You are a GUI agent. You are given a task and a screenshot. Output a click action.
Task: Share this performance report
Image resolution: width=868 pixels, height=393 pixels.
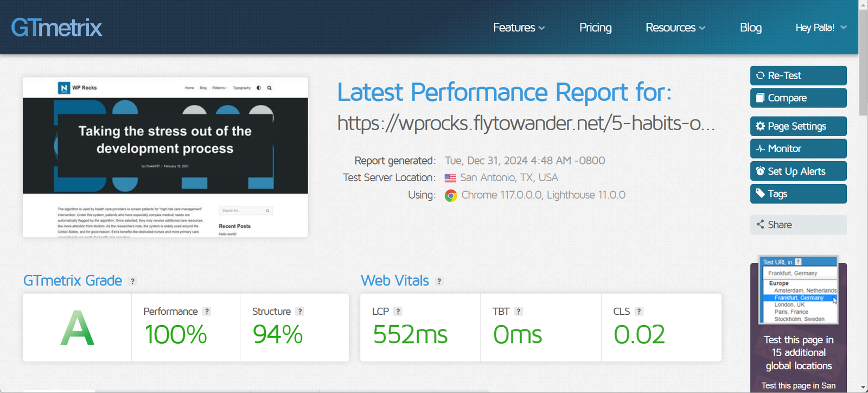798,225
